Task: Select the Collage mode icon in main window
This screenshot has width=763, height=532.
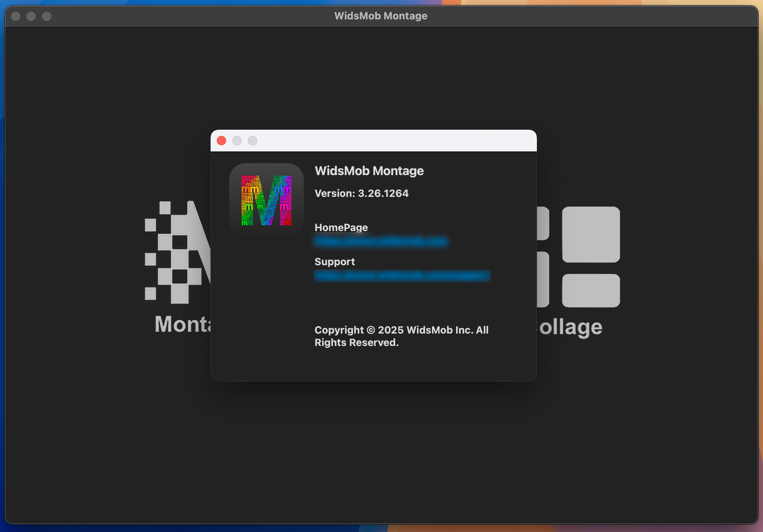Action: [578, 257]
